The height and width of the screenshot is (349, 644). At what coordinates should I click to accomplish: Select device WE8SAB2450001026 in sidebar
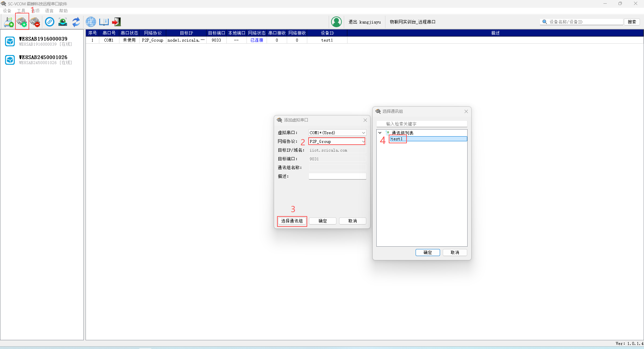43,60
